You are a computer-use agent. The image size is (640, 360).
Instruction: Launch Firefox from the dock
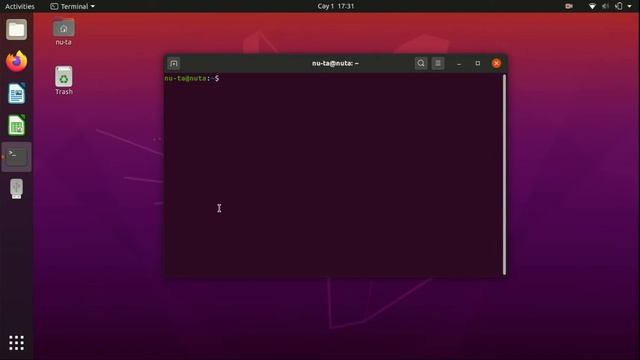tap(16, 61)
